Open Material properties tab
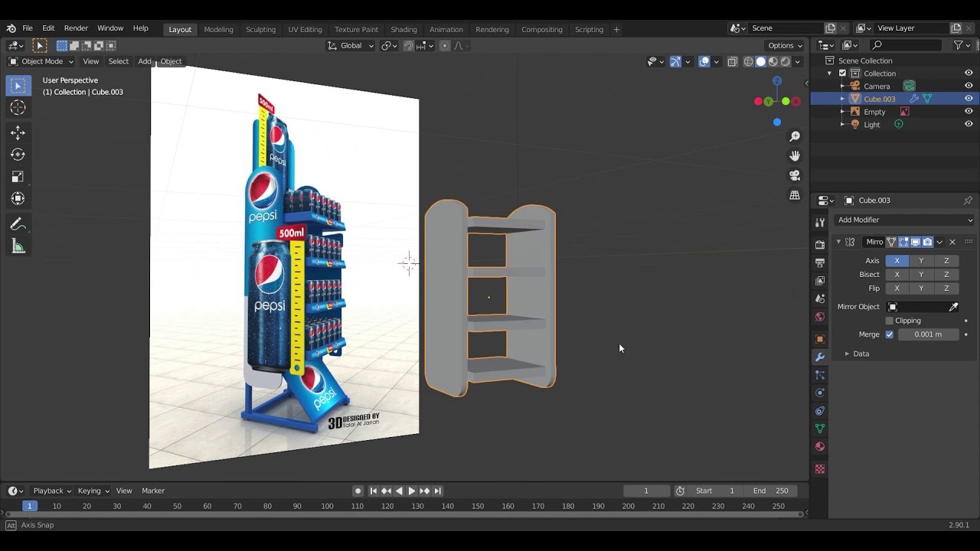Viewport: 980px width, 551px height. [x=820, y=447]
